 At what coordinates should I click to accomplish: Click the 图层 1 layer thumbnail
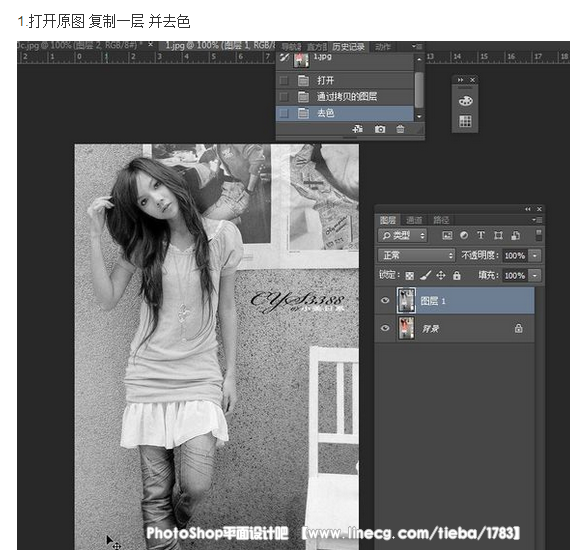point(406,300)
